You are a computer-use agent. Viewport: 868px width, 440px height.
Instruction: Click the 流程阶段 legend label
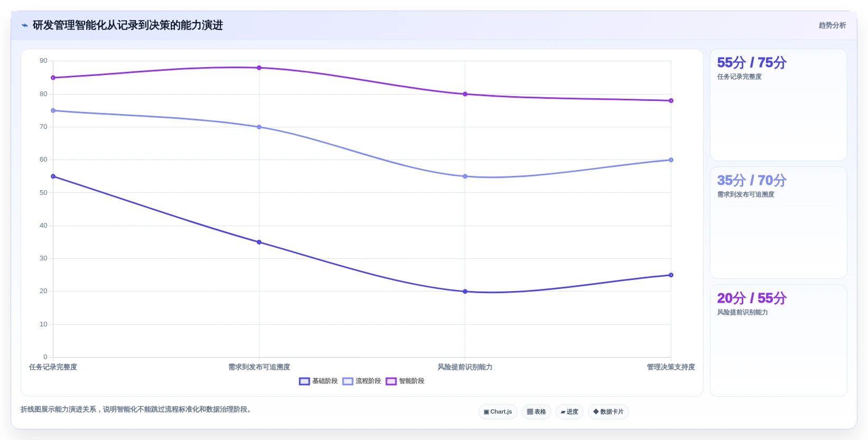coord(368,381)
